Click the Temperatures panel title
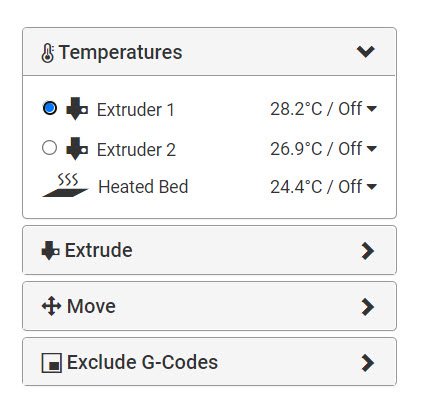 (x=121, y=53)
